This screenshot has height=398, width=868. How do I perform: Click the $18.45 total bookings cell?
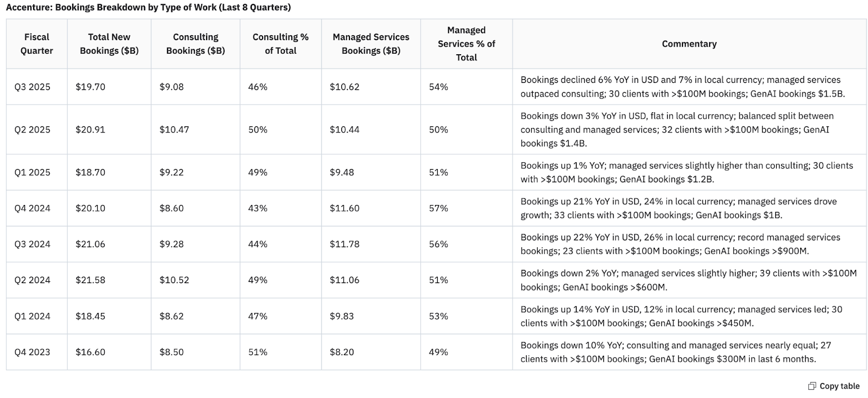click(91, 316)
